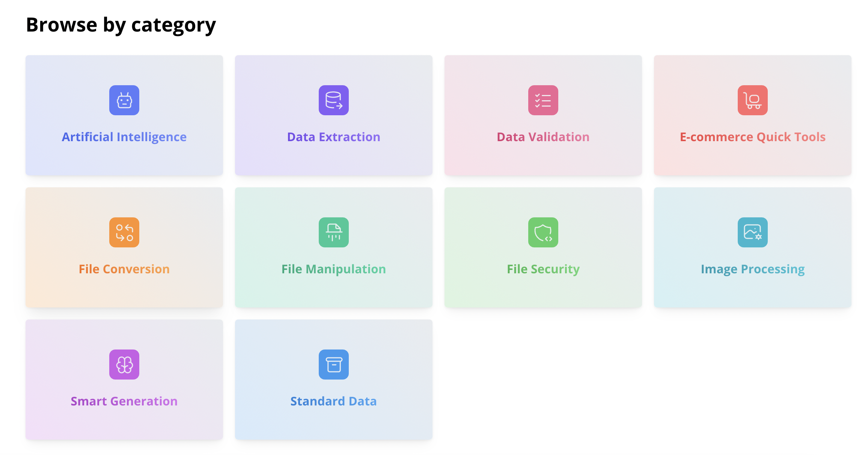
Task: Select the E-commerce Quick Tools label
Action: (753, 137)
